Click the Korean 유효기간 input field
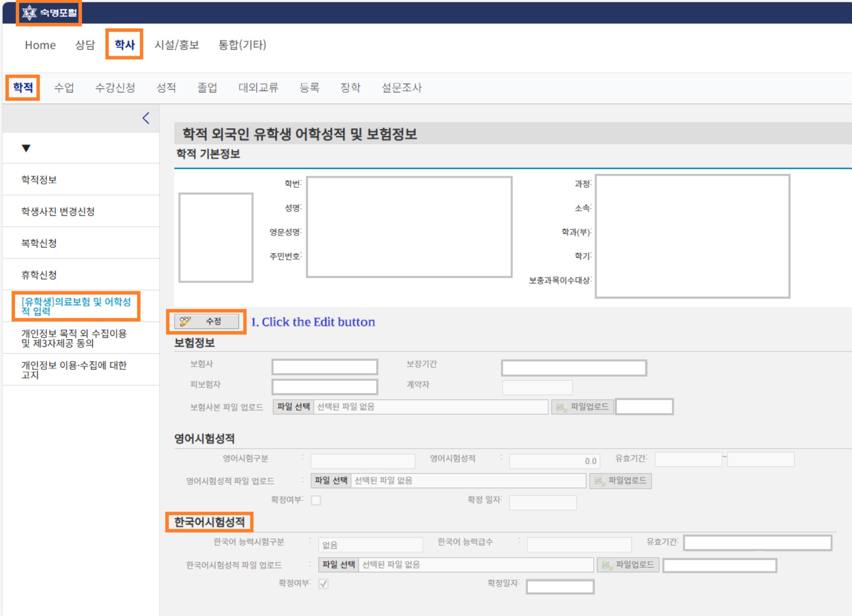This screenshot has width=852, height=616. pyautogui.click(x=757, y=543)
